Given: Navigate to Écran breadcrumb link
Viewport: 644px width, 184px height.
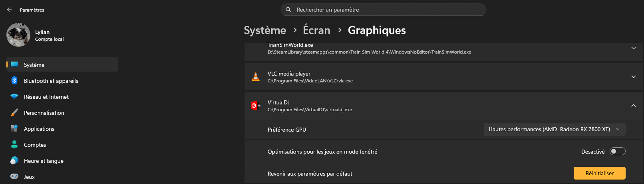Looking at the screenshot, I should 316,30.
